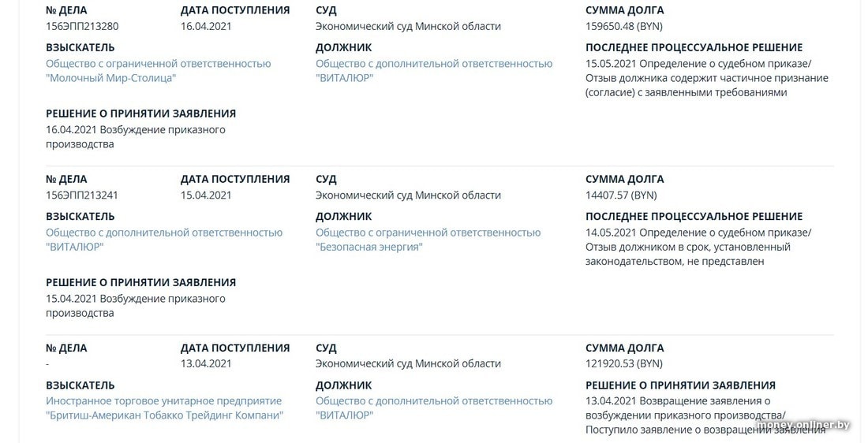Screen dimensions: 868x443
Task: Click the debt sum 121920.53 (BYN)
Action: point(623,363)
